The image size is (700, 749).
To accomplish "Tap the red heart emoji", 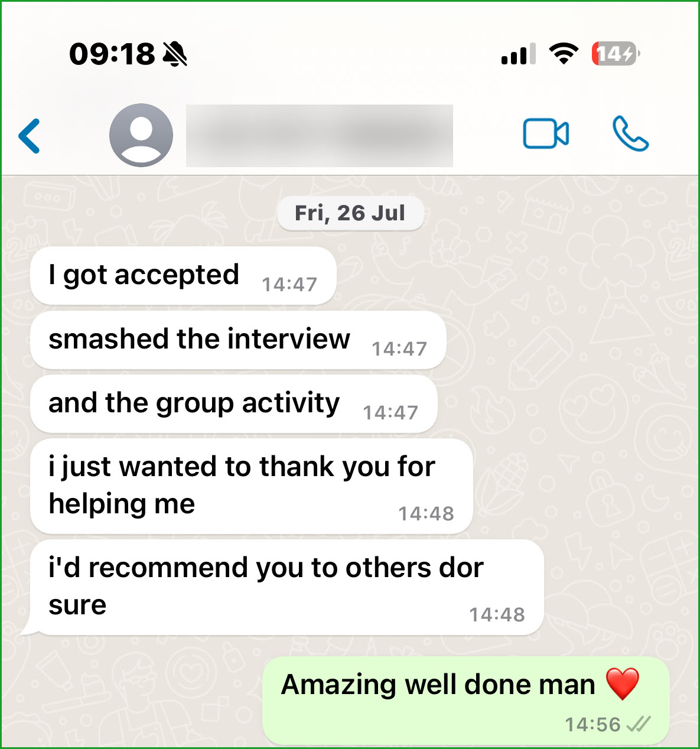I will [x=623, y=684].
